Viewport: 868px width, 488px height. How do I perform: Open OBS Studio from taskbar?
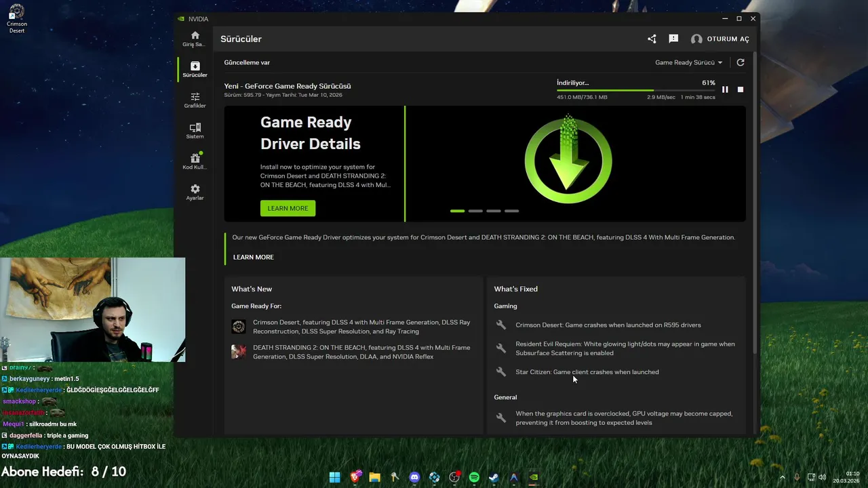click(454, 477)
